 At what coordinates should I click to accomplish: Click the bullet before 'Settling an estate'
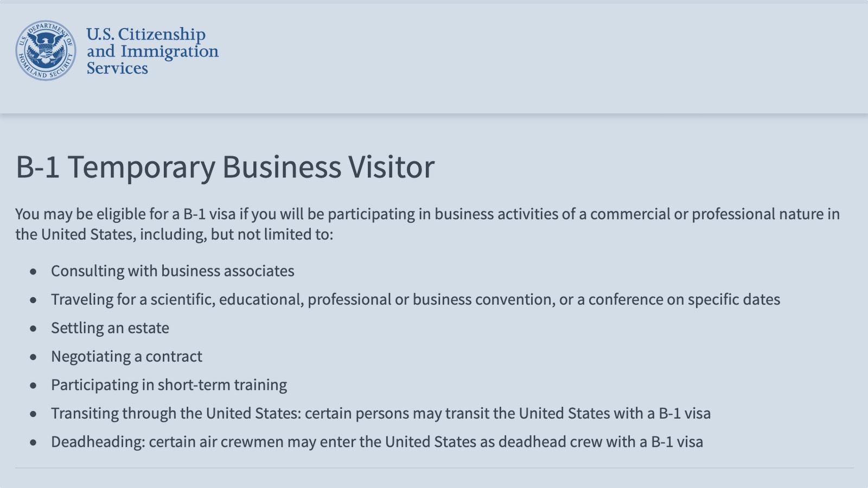34,328
